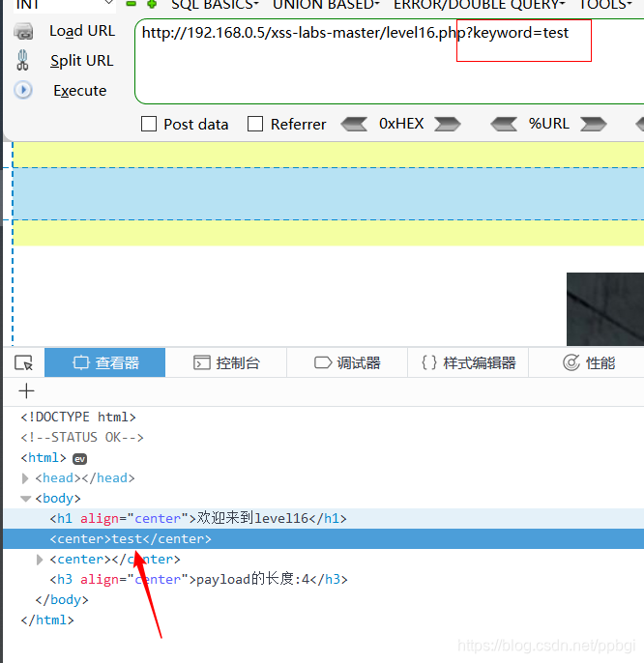Select the center test node
The height and width of the screenshot is (663, 644).
pyautogui.click(x=131, y=538)
